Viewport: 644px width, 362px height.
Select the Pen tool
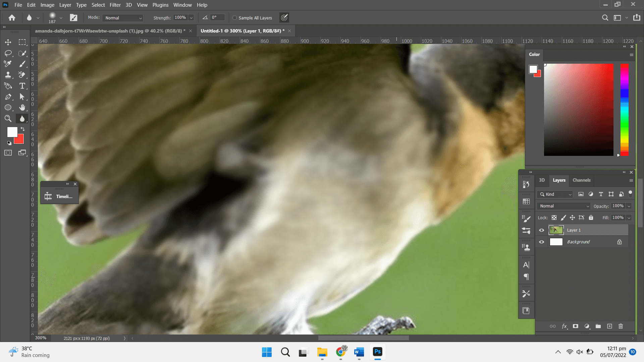coord(8,97)
